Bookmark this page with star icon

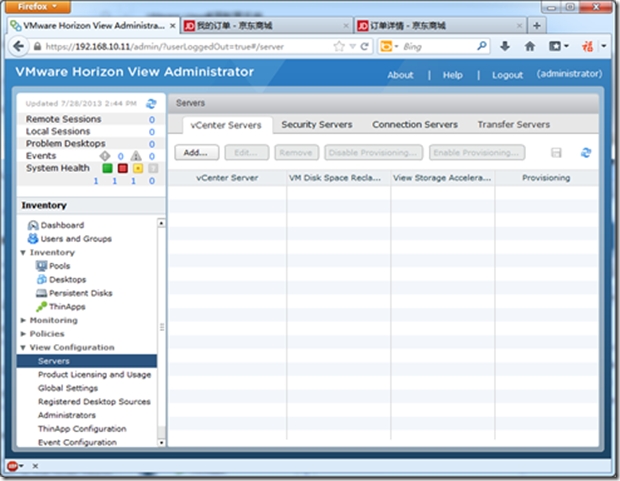[339, 47]
